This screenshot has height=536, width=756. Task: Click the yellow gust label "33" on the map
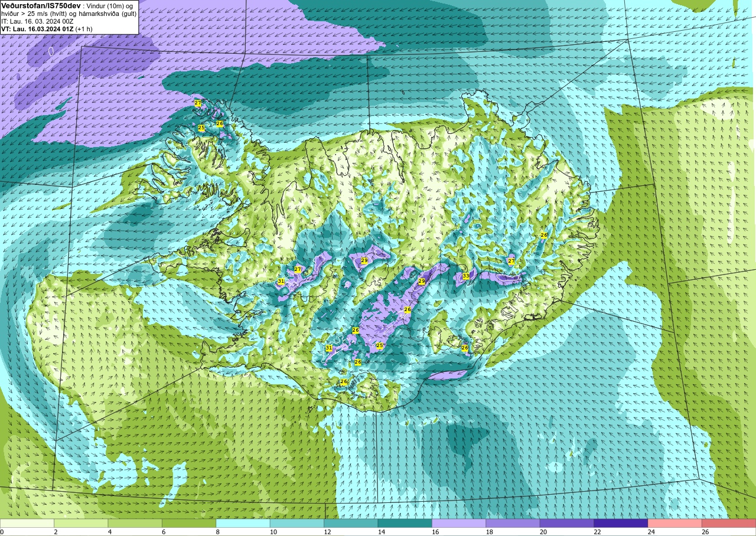[x=466, y=276]
